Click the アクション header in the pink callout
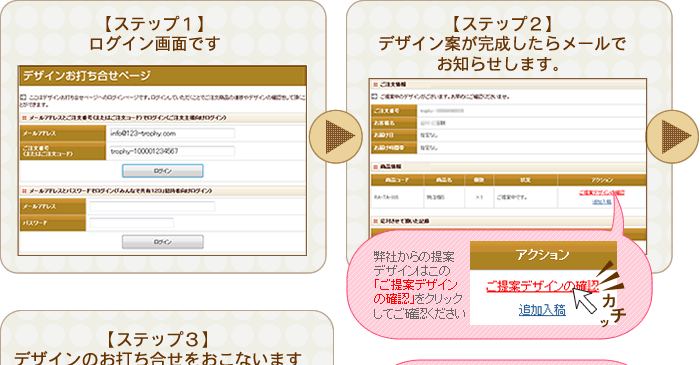 coord(543,255)
